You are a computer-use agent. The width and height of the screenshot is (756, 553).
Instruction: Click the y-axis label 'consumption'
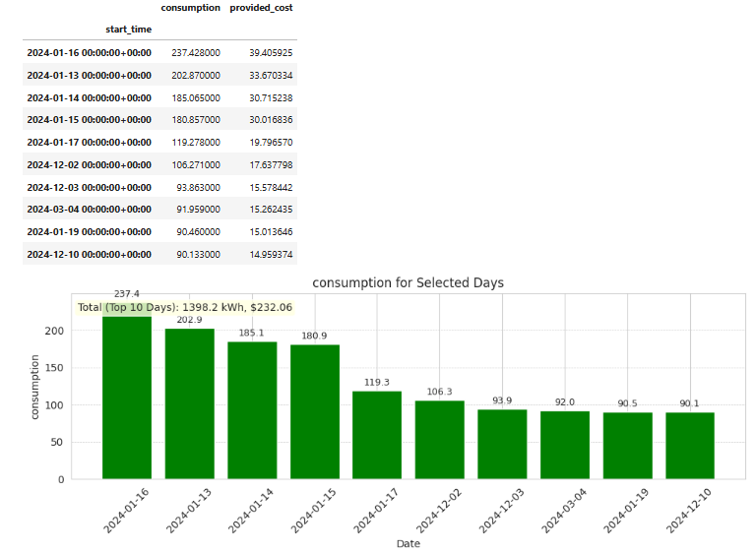35,388
